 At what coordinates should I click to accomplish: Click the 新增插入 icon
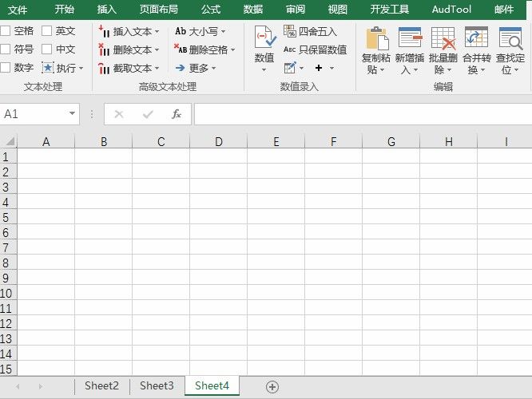411,38
